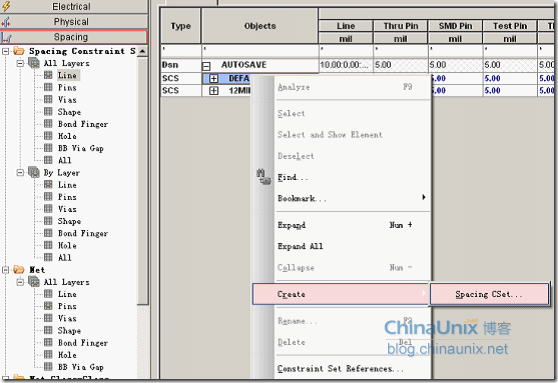Screen dimensions: 558x383
Task: Click the binoculars icon beside Find
Action: [x=264, y=177]
